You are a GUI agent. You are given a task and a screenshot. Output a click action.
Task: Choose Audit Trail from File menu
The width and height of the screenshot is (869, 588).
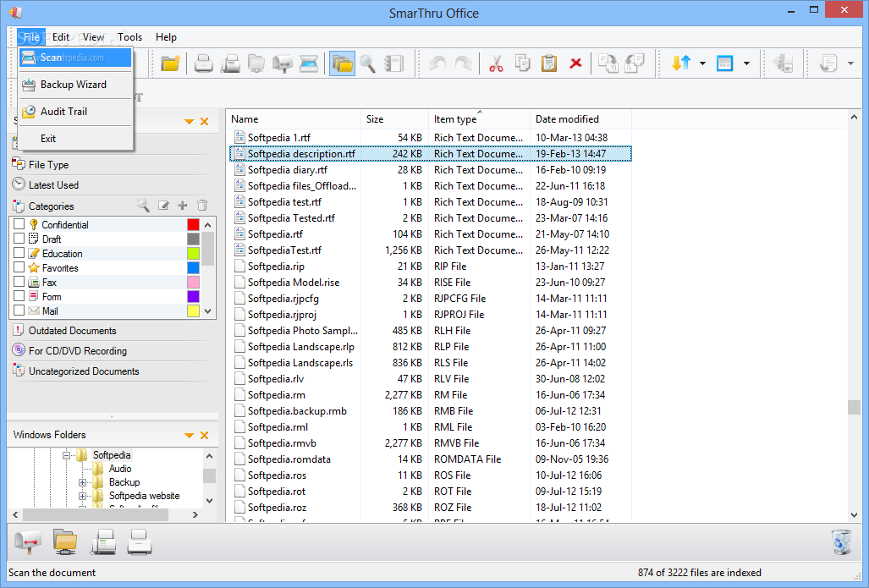point(76,112)
